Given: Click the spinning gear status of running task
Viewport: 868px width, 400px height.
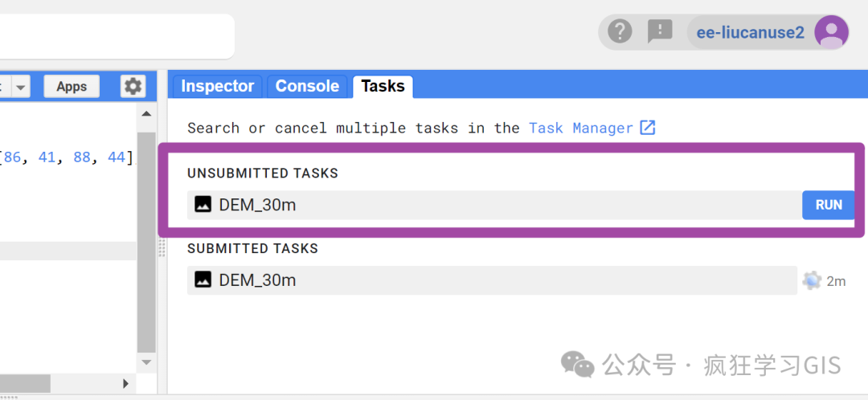Looking at the screenshot, I should (x=812, y=280).
